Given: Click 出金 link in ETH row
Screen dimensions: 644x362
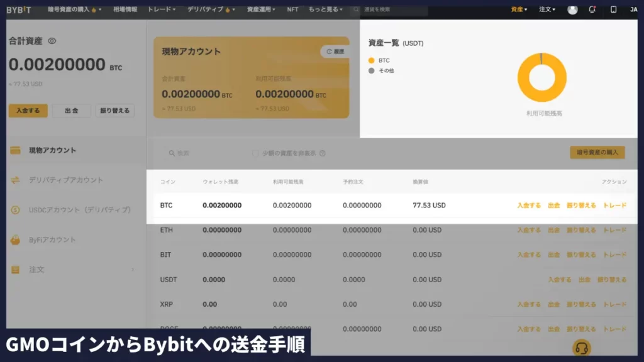Looking at the screenshot, I should (553, 230).
